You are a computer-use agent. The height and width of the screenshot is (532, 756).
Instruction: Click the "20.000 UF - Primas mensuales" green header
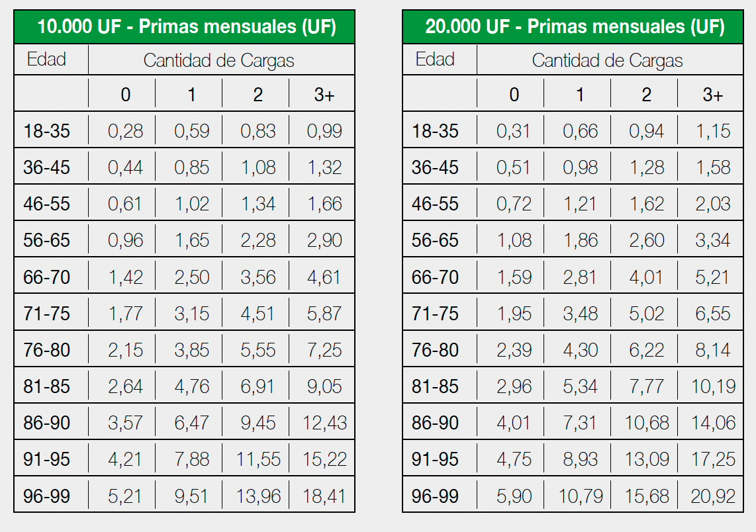tap(573, 27)
